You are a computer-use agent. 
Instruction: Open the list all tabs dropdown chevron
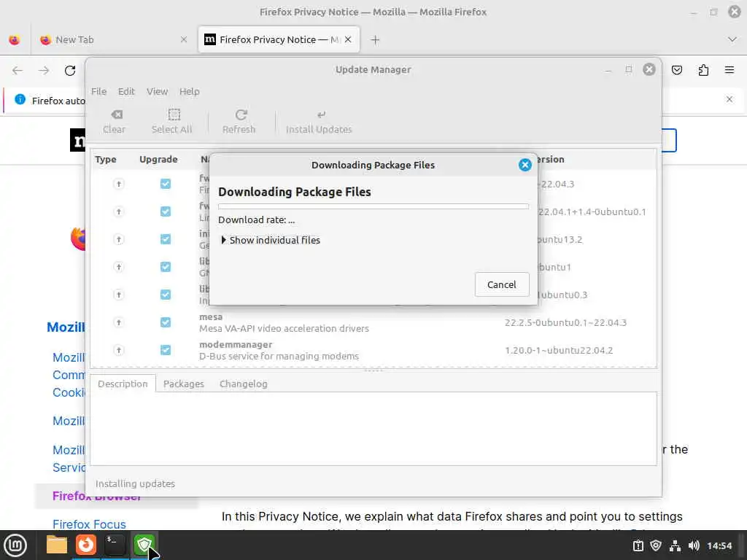click(x=732, y=40)
